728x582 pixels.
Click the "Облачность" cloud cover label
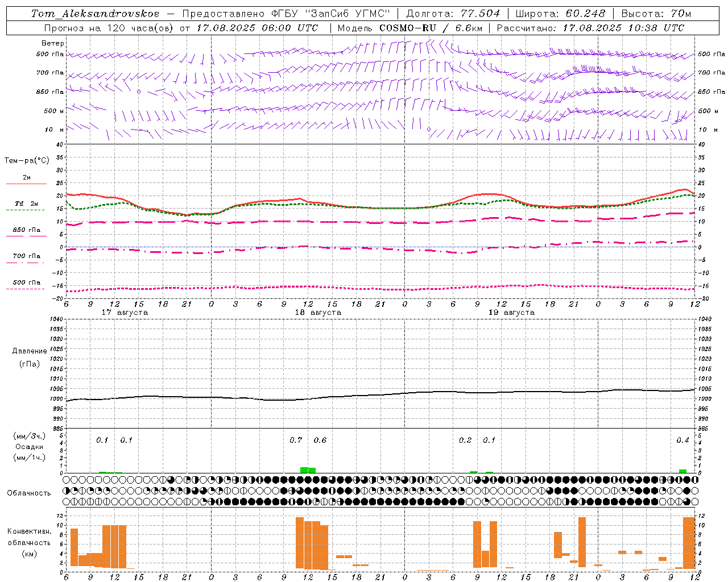click(x=29, y=493)
